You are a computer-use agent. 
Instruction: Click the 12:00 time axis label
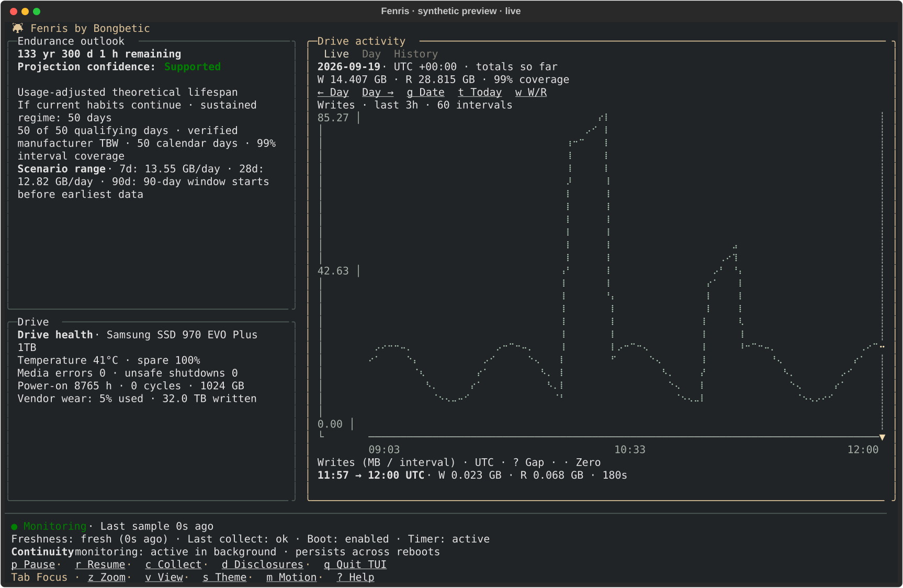863,450
